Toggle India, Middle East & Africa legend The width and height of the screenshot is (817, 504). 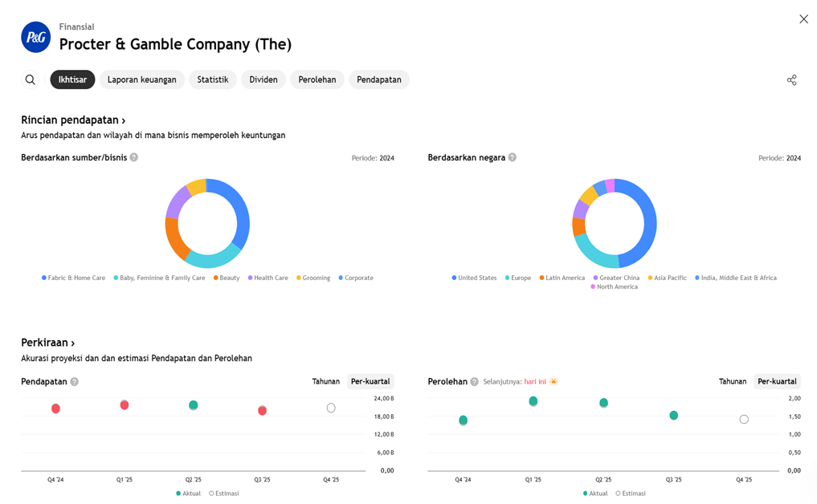click(x=736, y=278)
